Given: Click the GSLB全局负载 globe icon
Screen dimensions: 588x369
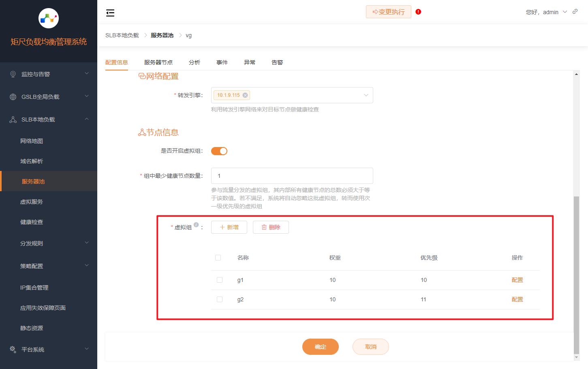Looking at the screenshot, I should 13,97.
